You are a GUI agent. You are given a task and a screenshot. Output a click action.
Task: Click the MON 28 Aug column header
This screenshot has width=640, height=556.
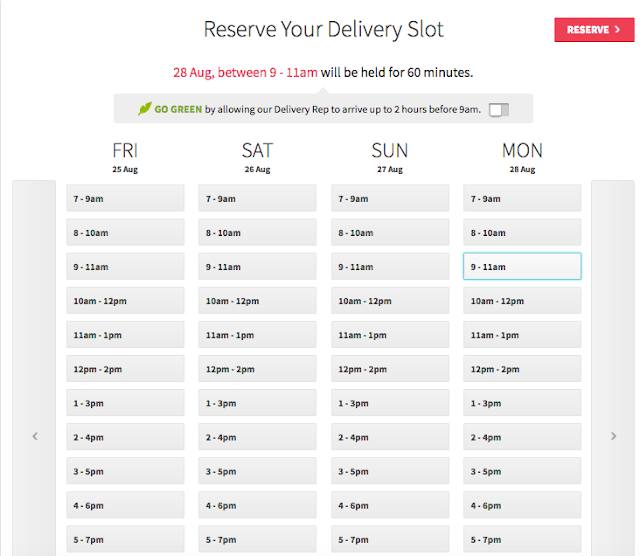[522, 155]
